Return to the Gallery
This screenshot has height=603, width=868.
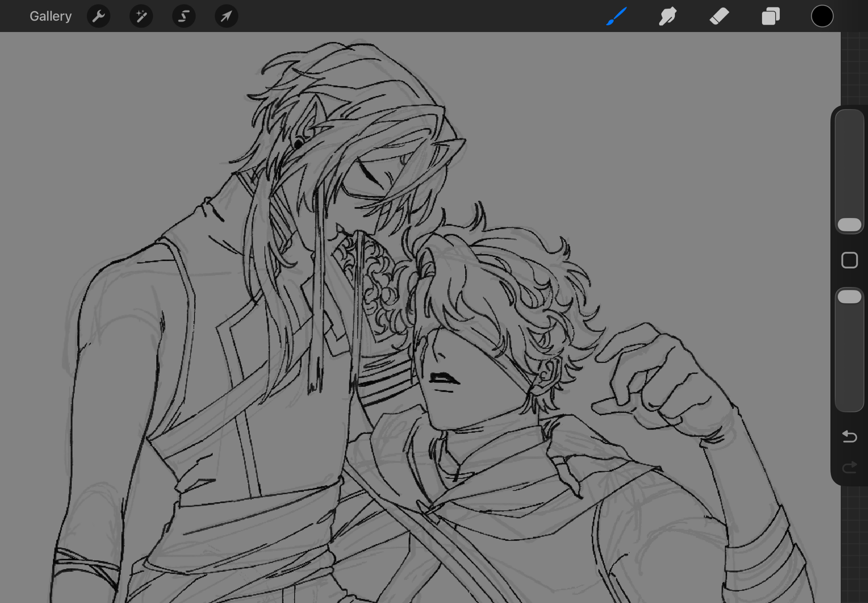click(x=50, y=16)
